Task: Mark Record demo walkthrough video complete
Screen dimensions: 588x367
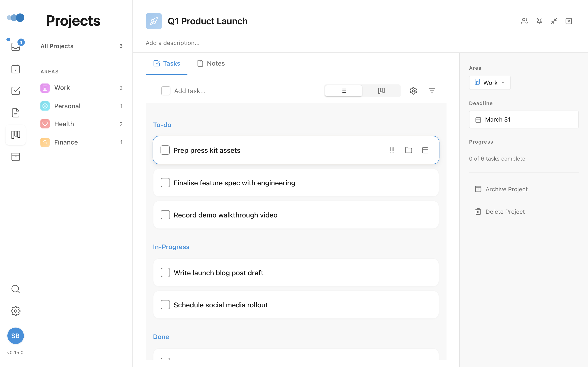Action: [x=165, y=215]
